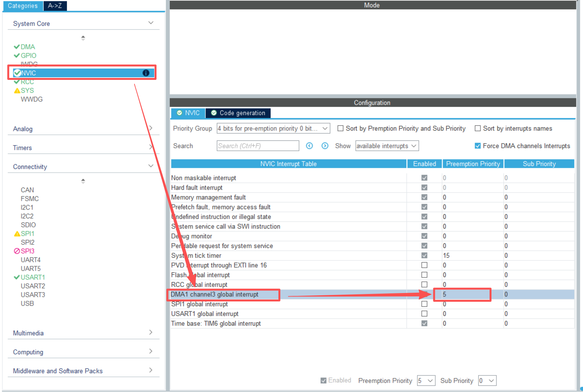Enable Flash global interrupt checkbox
583x392 pixels.
coord(425,275)
